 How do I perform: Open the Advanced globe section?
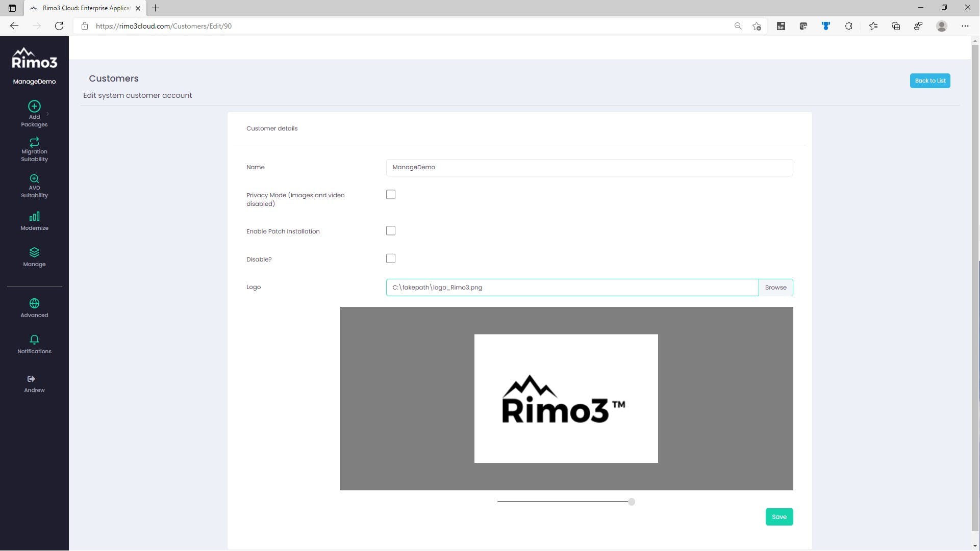click(x=34, y=308)
